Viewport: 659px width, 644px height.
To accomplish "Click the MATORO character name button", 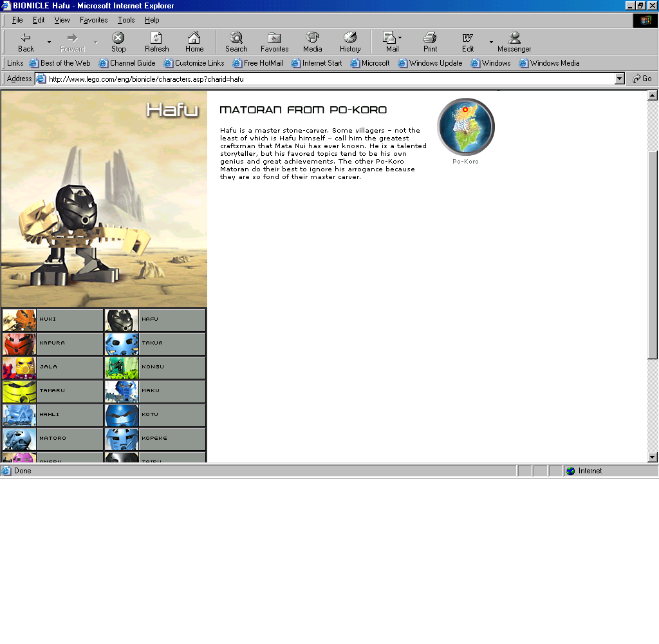I will [70, 440].
